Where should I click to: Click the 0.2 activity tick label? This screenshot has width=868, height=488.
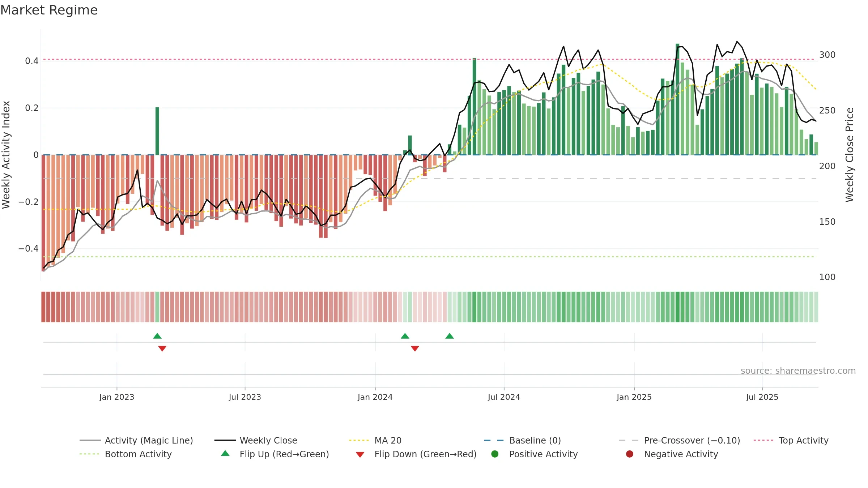click(32, 108)
